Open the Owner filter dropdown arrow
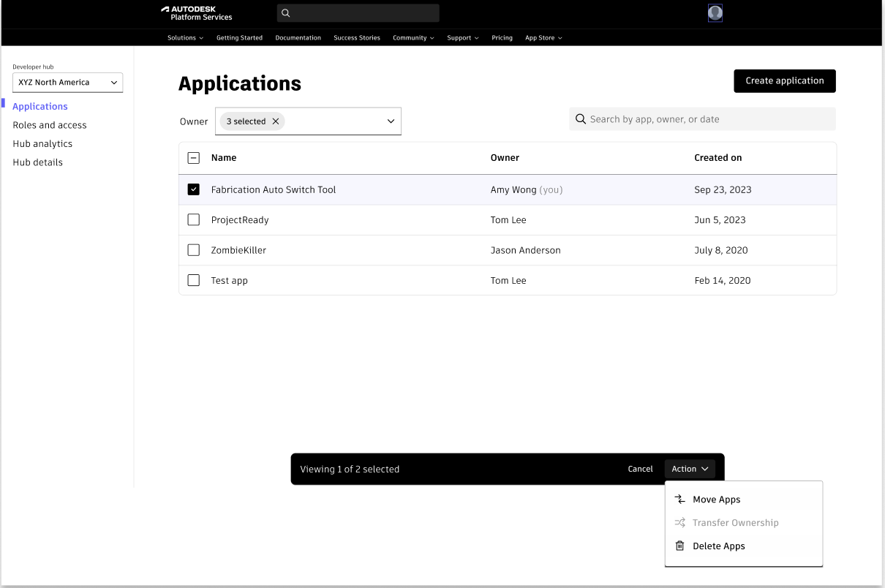The height and width of the screenshot is (588, 885). coord(391,121)
